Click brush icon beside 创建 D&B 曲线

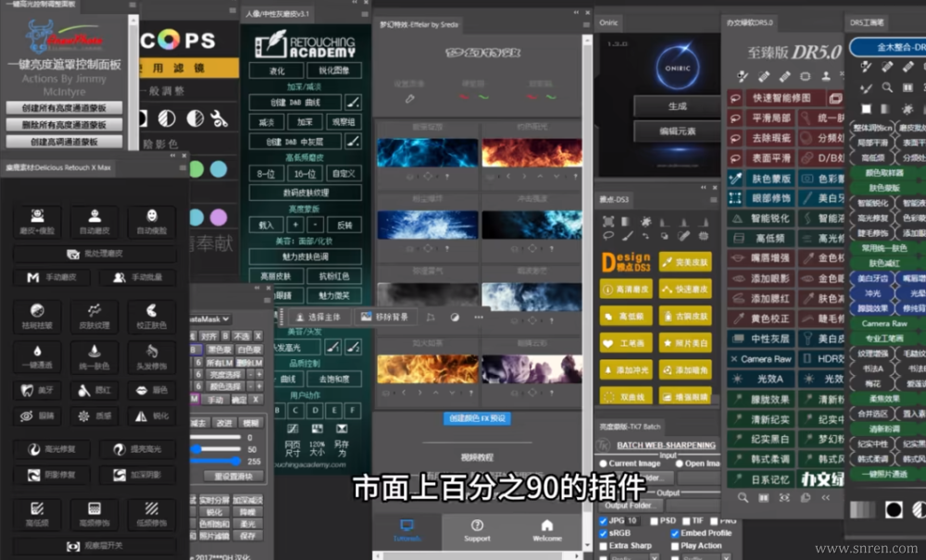pyautogui.click(x=353, y=103)
